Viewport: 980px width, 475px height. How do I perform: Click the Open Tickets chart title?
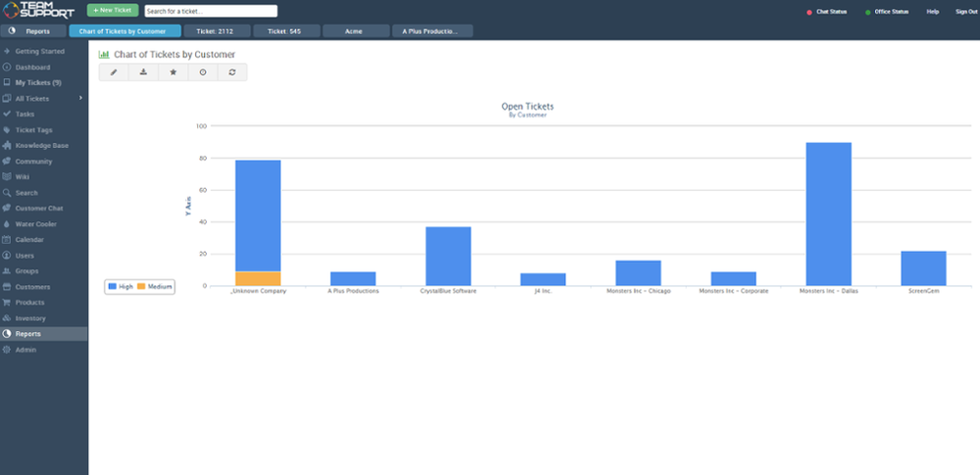click(527, 107)
